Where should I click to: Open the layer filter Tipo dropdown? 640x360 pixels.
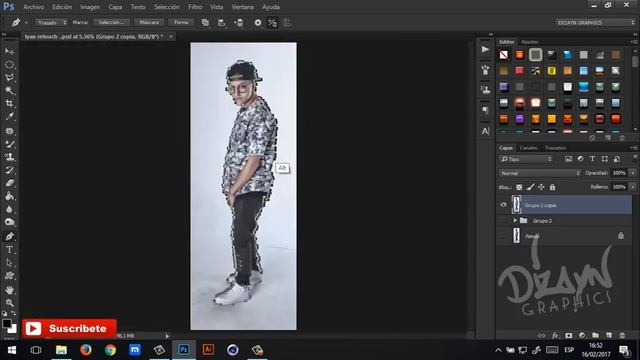[x=526, y=159]
